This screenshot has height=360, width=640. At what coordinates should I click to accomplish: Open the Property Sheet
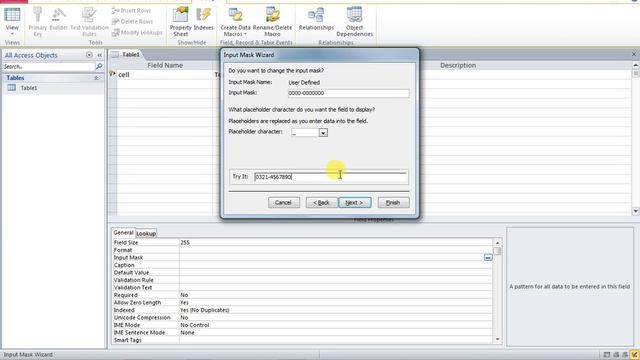point(180,21)
